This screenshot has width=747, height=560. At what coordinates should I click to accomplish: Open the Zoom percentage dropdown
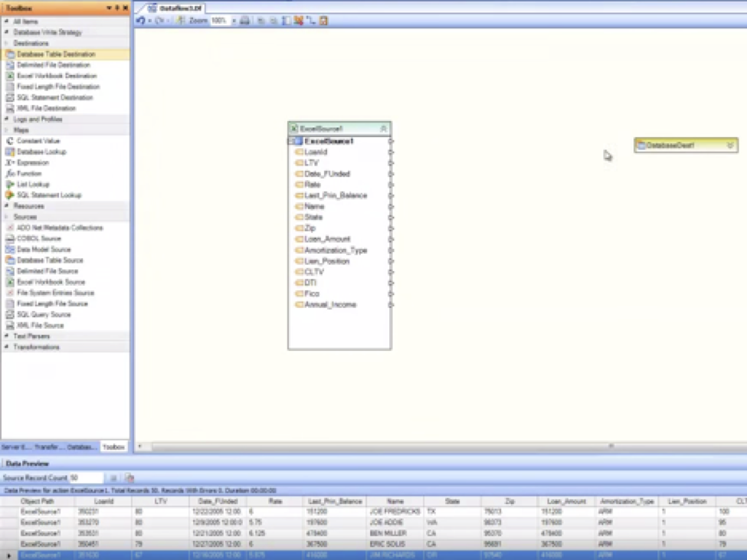(x=234, y=21)
